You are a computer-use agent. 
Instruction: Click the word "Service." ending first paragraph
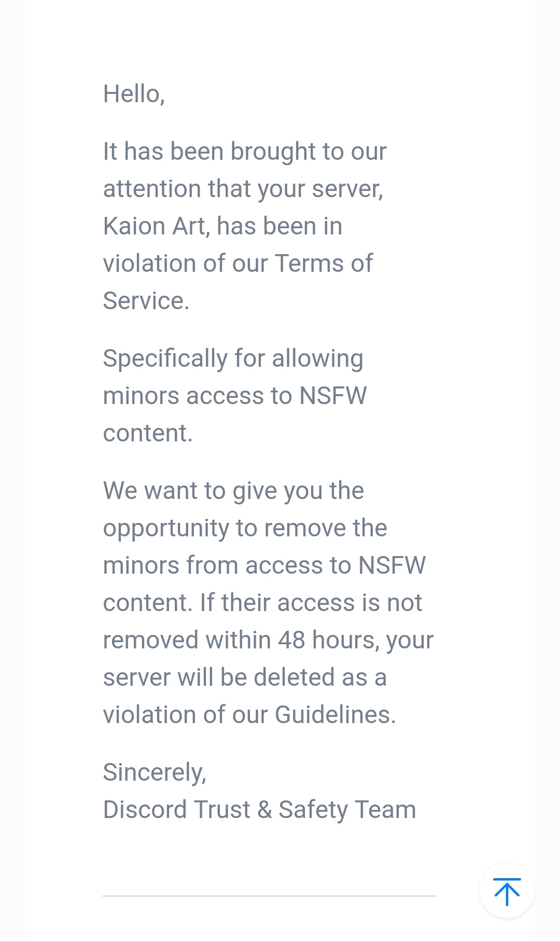(x=146, y=301)
